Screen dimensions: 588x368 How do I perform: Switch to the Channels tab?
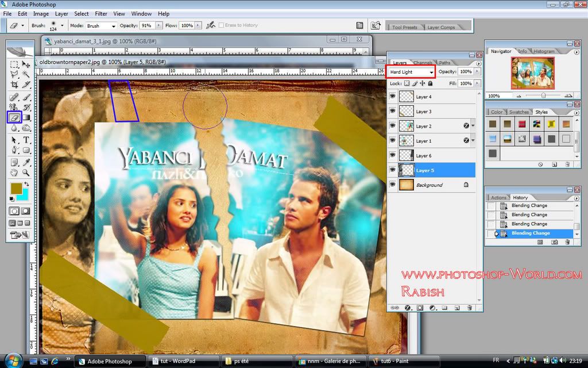(423, 63)
